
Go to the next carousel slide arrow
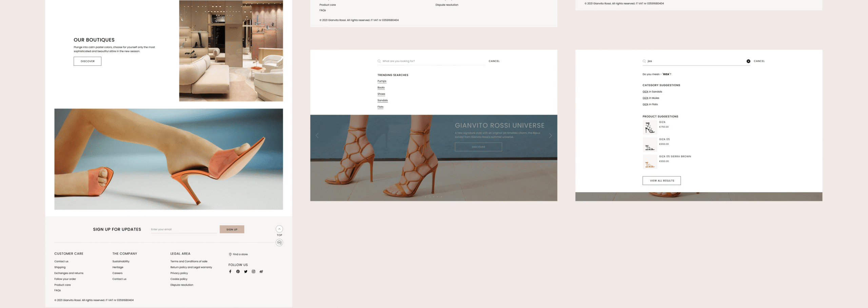tap(550, 135)
